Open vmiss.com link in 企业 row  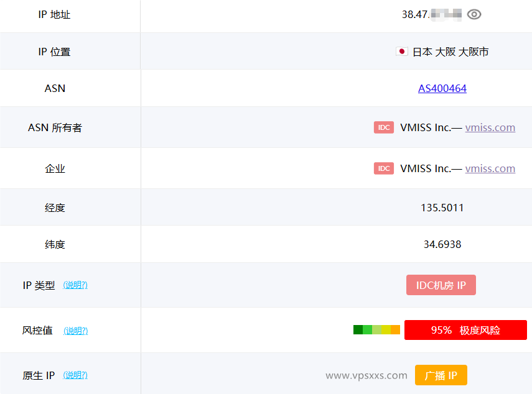point(490,168)
